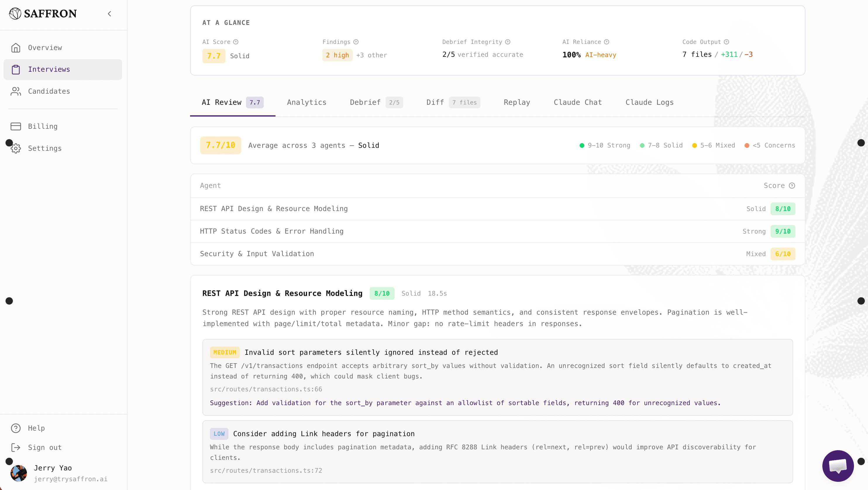Select the 2 high findings badge

click(x=337, y=55)
